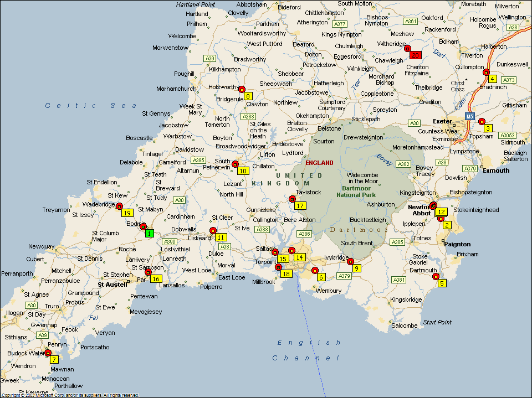Select the green label 1 near Bodmin
This screenshot has height=398, width=532.
pyautogui.click(x=150, y=234)
